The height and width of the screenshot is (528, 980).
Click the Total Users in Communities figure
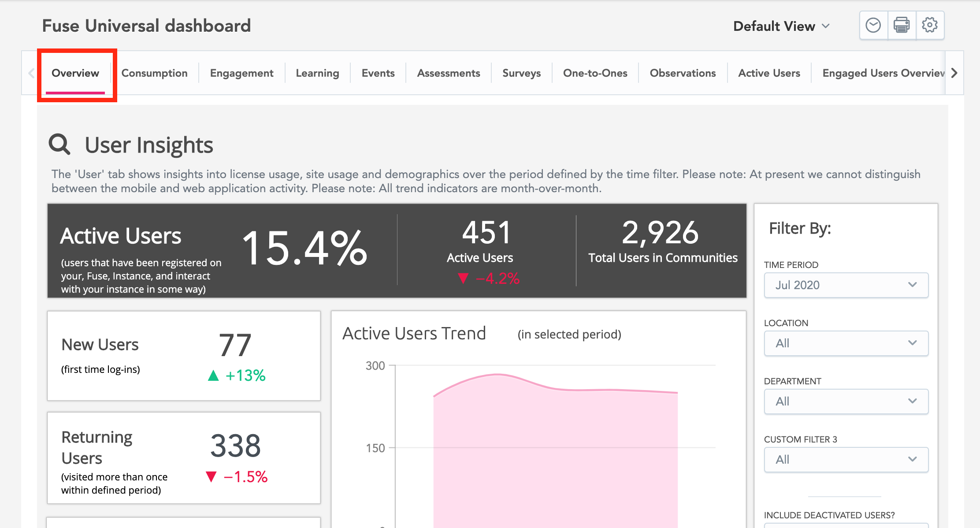(x=660, y=233)
